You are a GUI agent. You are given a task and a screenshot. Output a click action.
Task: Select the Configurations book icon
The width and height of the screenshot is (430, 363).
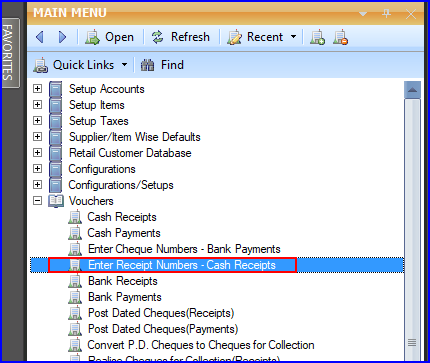[55, 169]
